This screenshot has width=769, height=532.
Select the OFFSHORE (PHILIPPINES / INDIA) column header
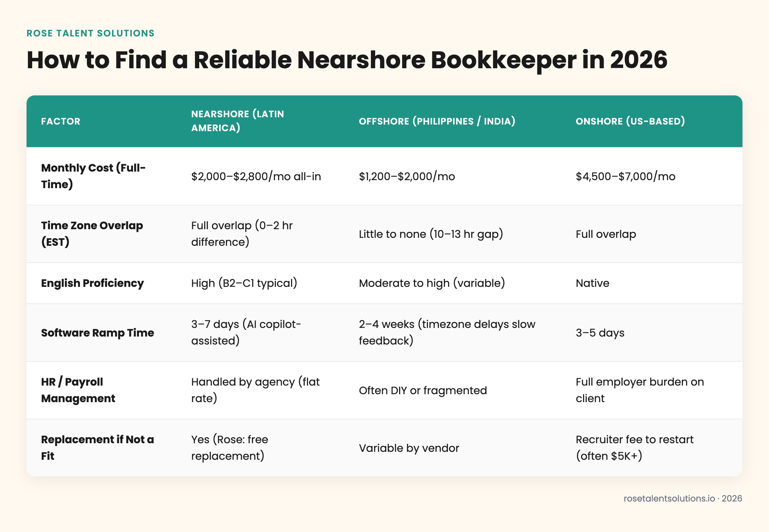(437, 121)
